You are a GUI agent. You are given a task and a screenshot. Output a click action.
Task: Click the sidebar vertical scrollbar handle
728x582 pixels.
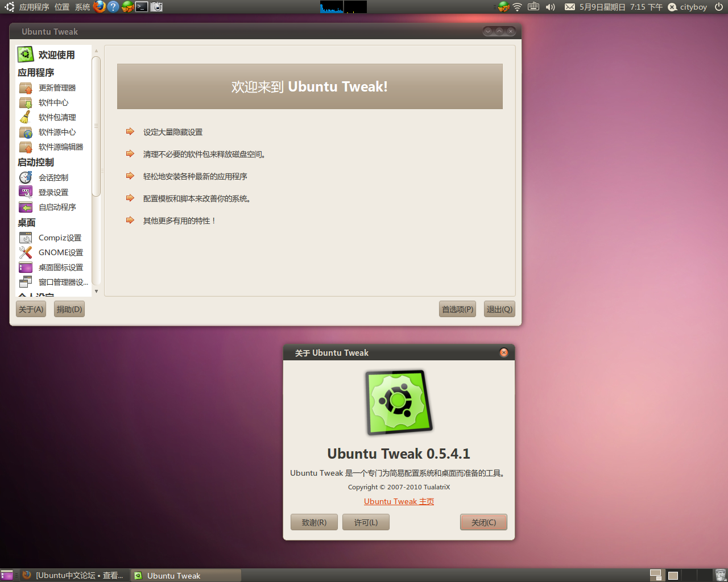click(96, 126)
